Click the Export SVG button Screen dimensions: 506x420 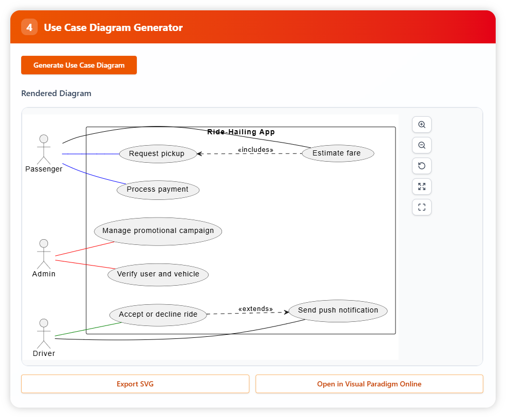coord(135,384)
